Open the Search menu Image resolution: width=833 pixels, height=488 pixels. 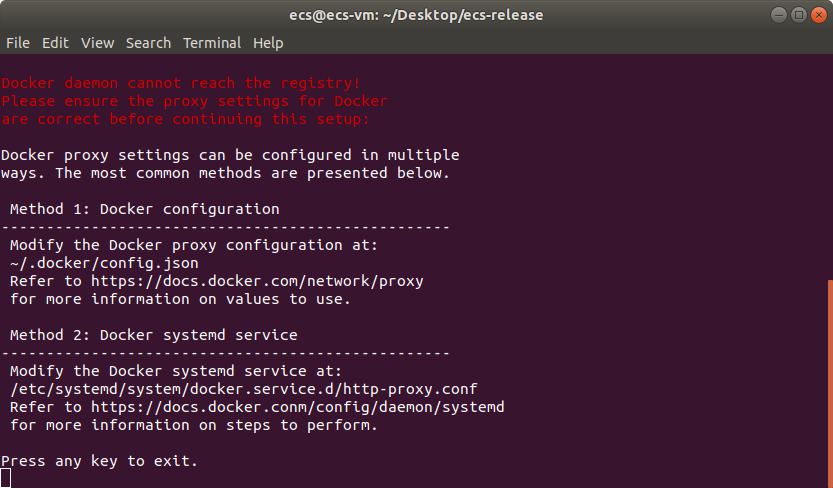(x=148, y=43)
